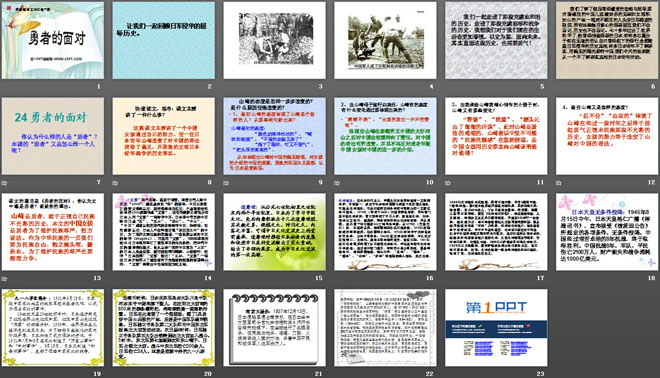The image size is (660, 378).
Task: Select slide 3 with black-and-white photo
Action: (x=274, y=40)
